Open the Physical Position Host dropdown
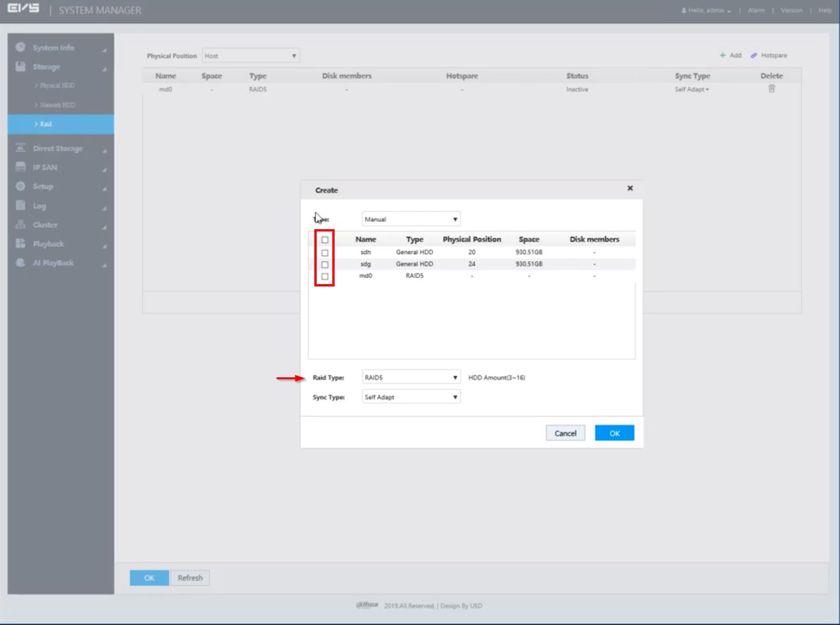 (251, 56)
